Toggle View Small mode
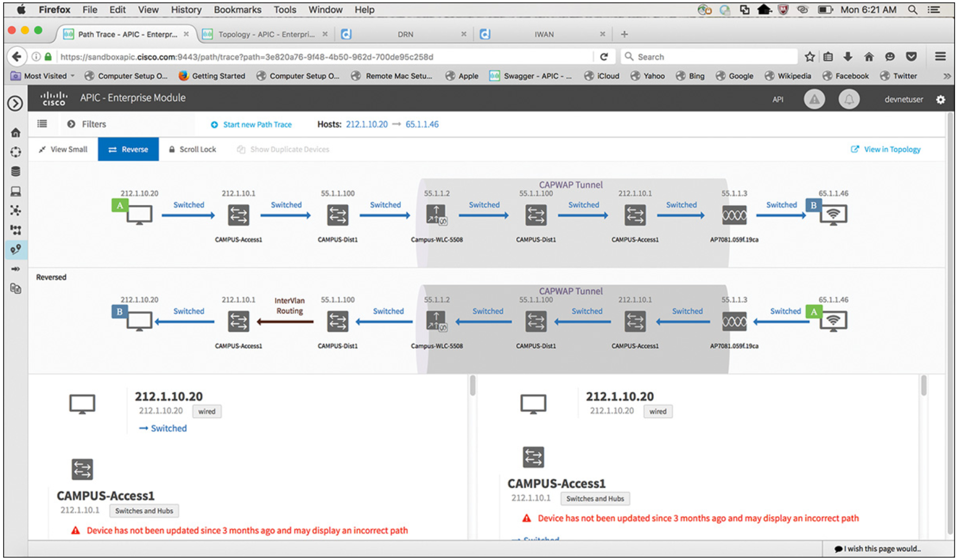Image resolution: width=959 pixels, height=560 pixels. tap(63, 149)
